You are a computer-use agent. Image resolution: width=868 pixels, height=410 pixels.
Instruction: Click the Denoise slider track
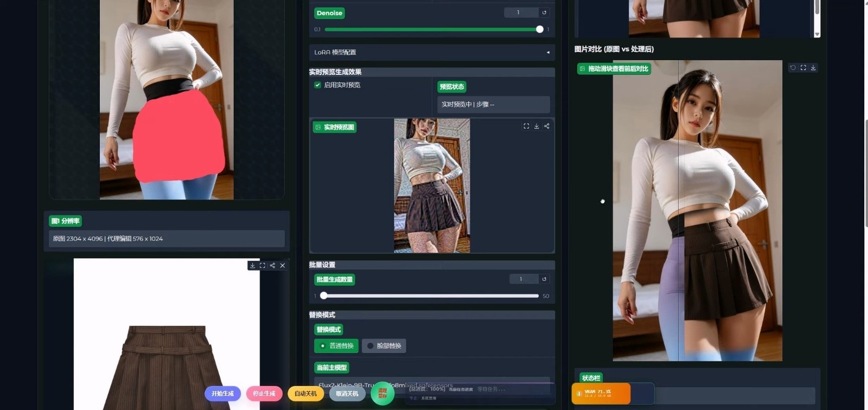(431, 29)
